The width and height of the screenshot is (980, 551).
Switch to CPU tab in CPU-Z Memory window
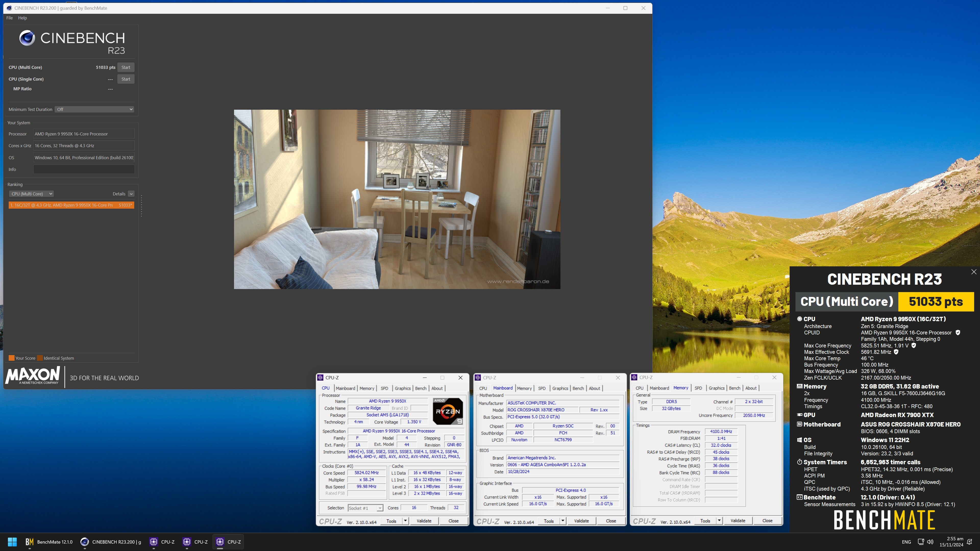point(640,388)
